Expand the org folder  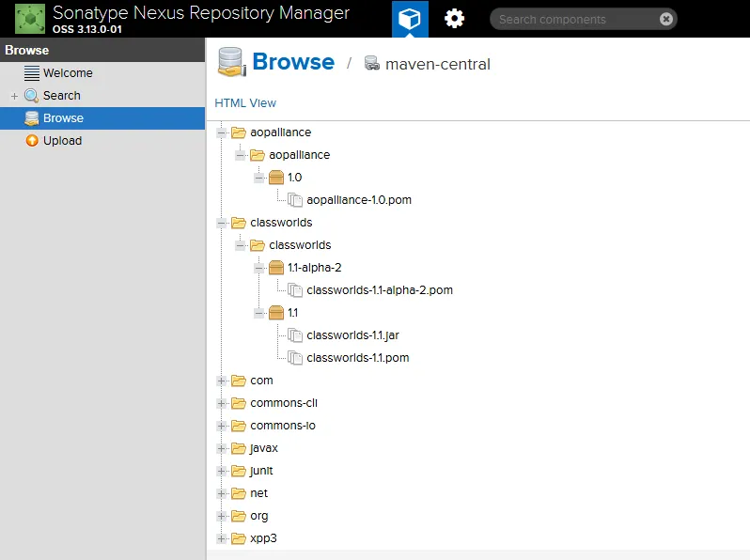coord(222,516)
